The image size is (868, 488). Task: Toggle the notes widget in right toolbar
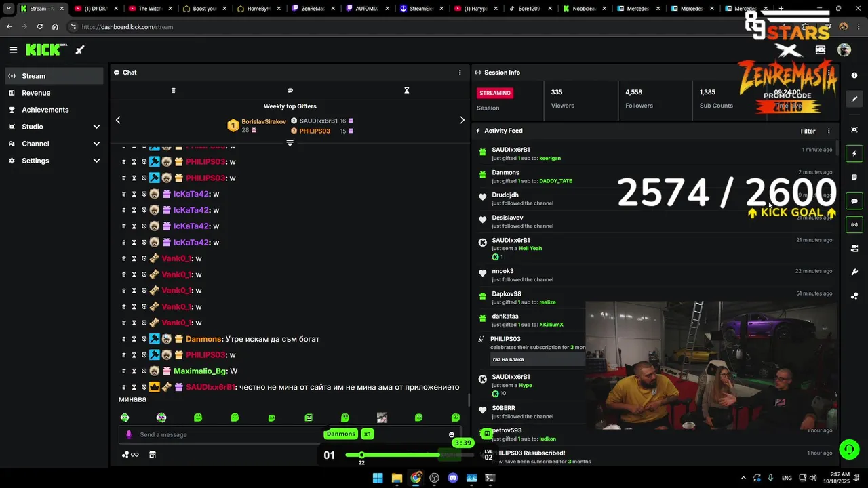854,178
